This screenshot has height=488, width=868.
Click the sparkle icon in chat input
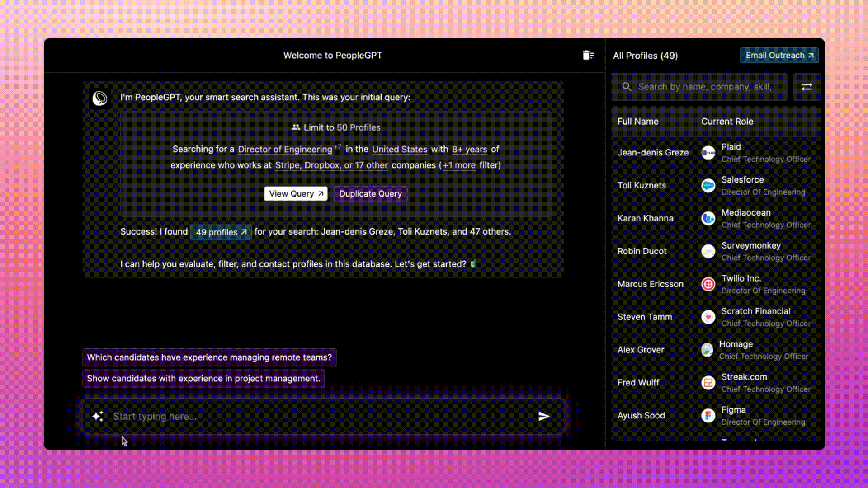click(98, 416)
